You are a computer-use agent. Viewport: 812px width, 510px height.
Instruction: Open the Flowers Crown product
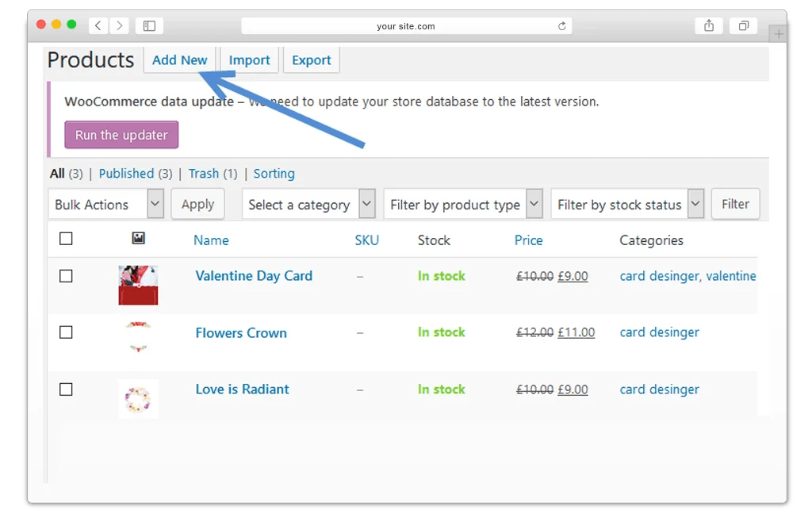[241, 332]
